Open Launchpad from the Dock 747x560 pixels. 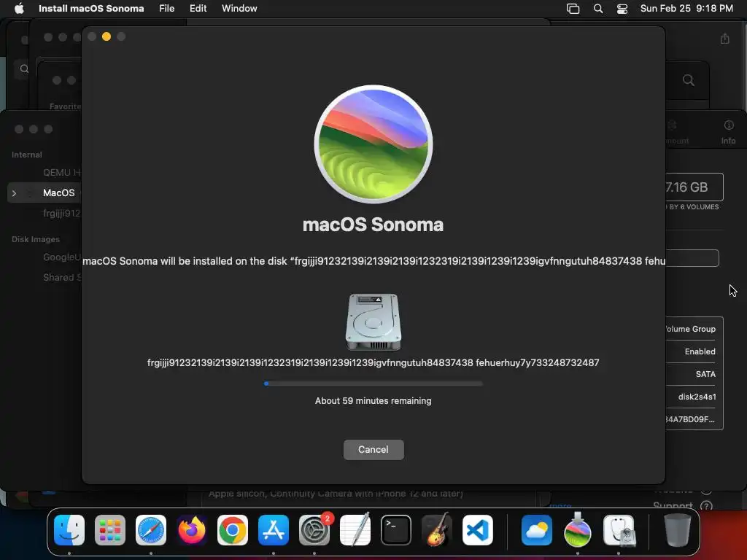pos(110,530)
